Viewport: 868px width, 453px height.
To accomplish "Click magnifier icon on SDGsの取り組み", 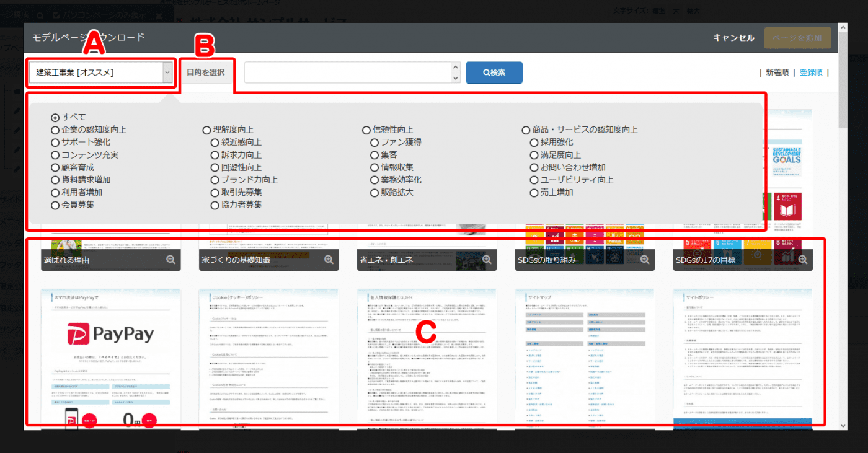I will pos(645,260).
